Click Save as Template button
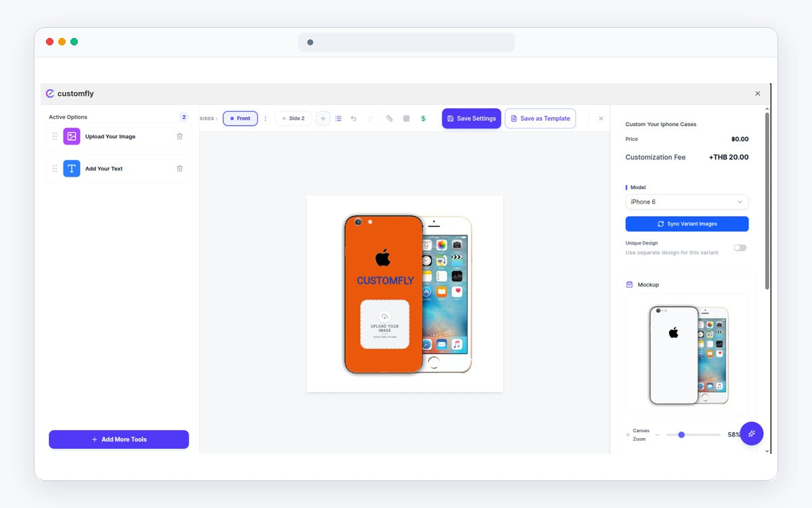Viewport: 812px width, 508px height. [x=540, y=119]
